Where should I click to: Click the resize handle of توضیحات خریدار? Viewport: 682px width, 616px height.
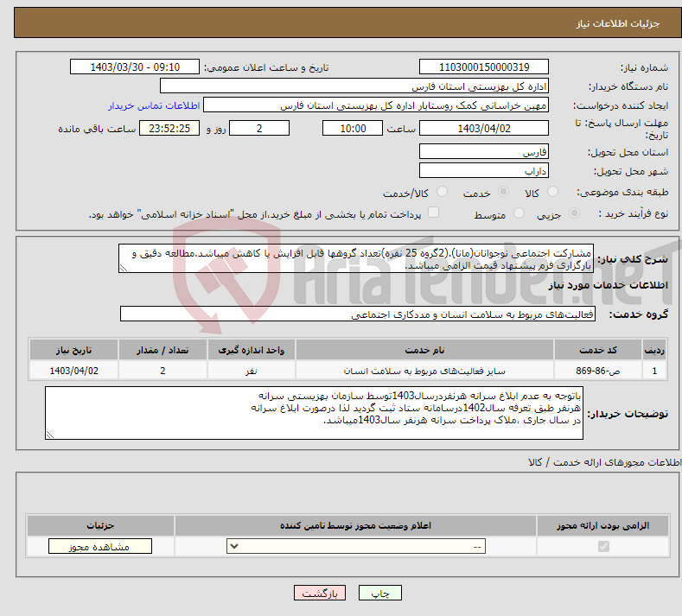tap(50, 435)
